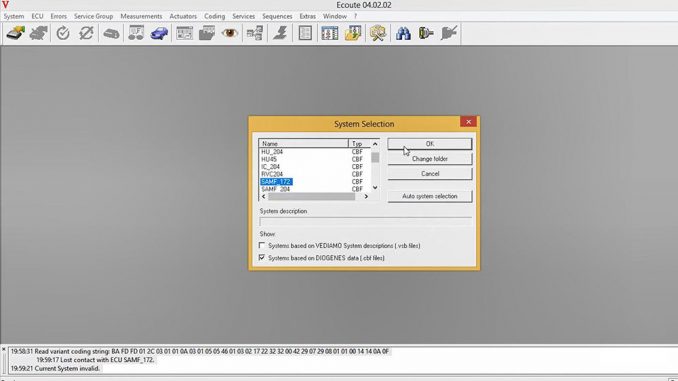
Task: Click the list's horizontal scrollbar thumb
Action: point(311,196)
